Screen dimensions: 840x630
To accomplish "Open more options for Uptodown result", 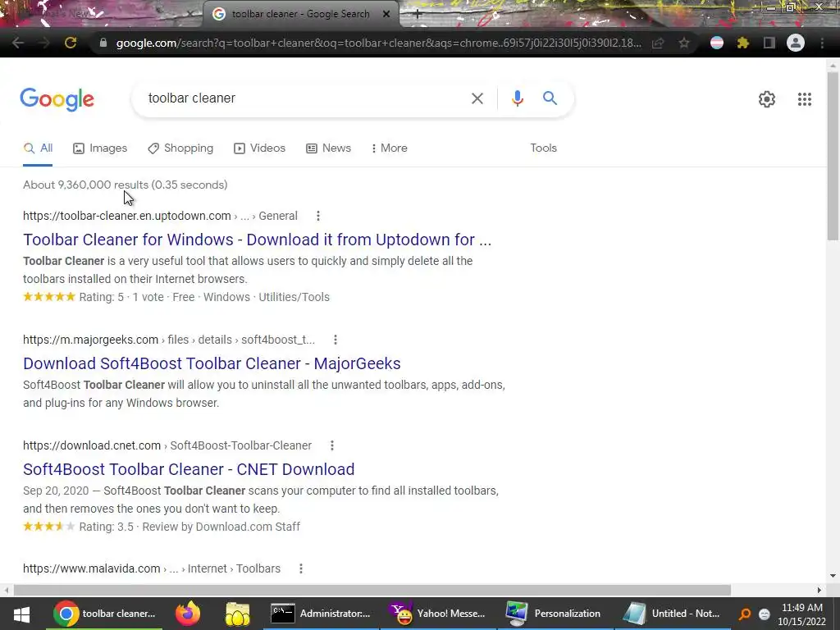I will [x=318, y=216].
